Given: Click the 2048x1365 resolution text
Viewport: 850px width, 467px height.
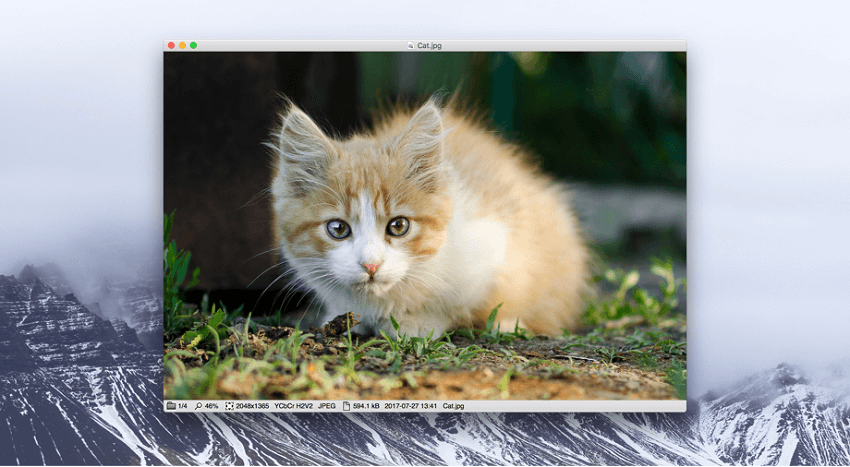Looking at the screenshot, I should pyautogui.click(x=252, y=406).
